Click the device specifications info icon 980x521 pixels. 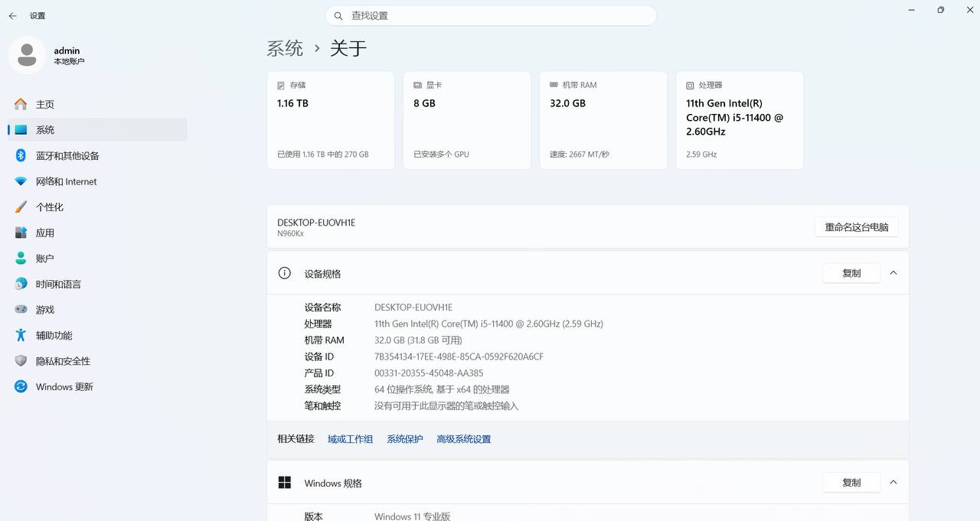(285, 273)
